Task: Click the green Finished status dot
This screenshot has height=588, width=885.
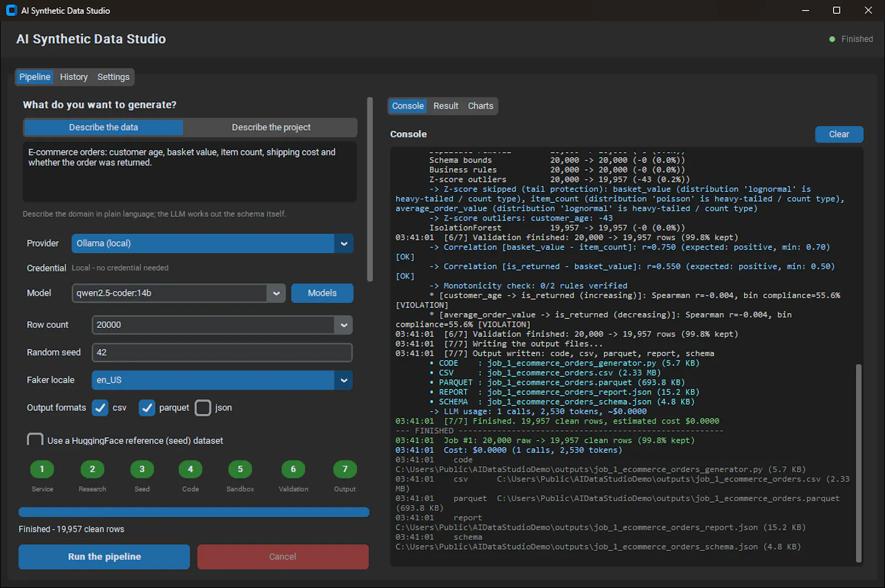Action: tap(832, 39)
